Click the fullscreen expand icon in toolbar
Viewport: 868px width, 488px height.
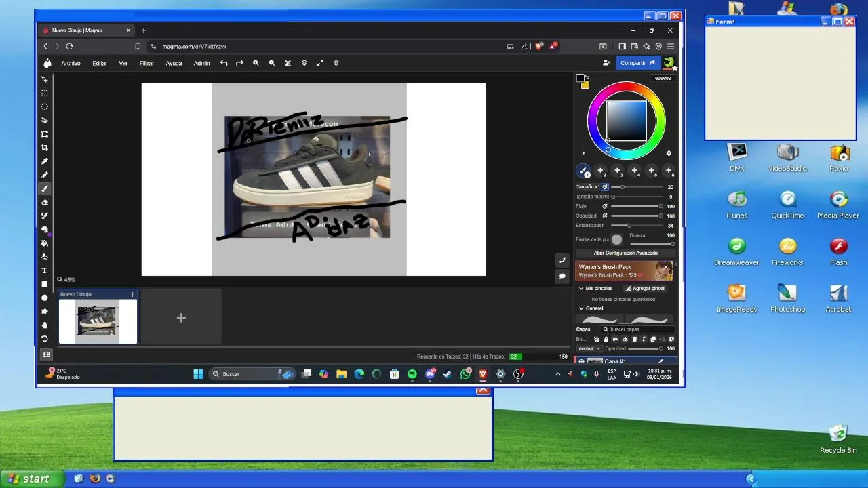320,63
